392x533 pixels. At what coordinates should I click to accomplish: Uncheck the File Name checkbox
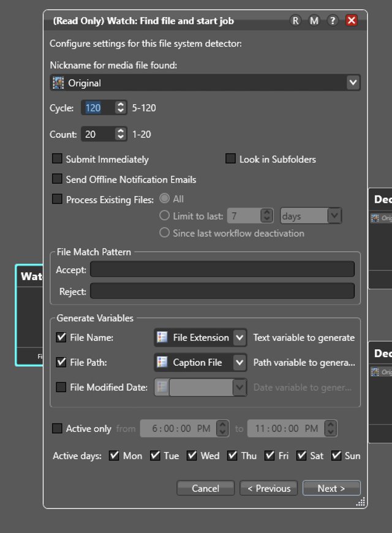pos(61,337)
